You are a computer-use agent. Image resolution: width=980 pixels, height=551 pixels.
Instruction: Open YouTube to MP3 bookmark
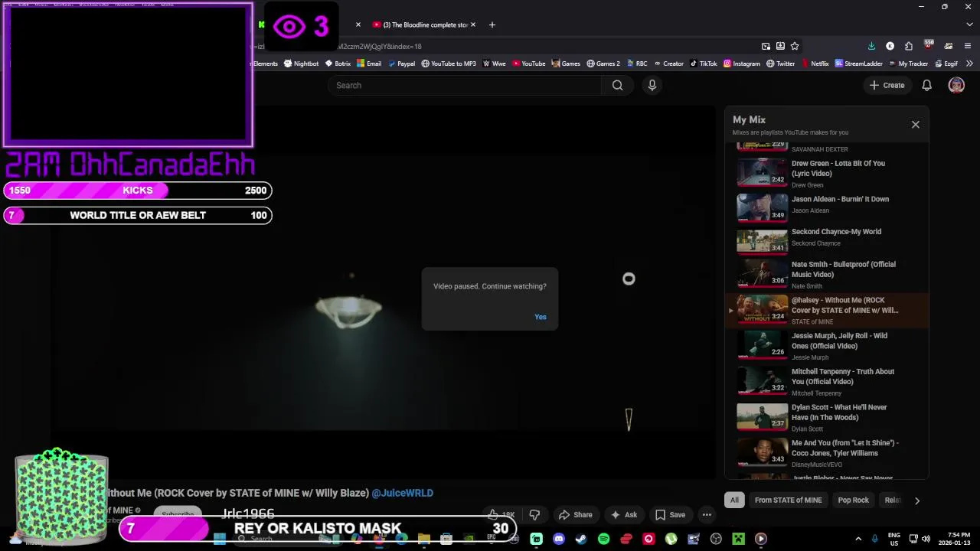click(x=449, y=64)
